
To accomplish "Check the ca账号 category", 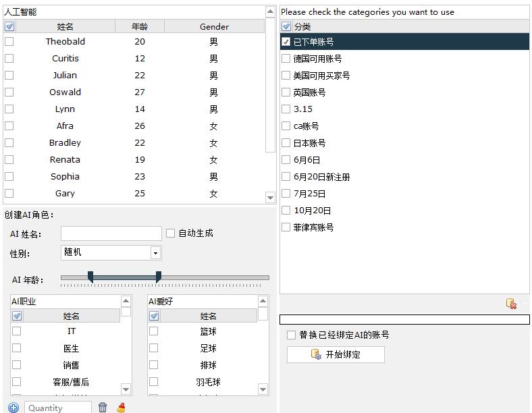I will (x=286, y=126).
